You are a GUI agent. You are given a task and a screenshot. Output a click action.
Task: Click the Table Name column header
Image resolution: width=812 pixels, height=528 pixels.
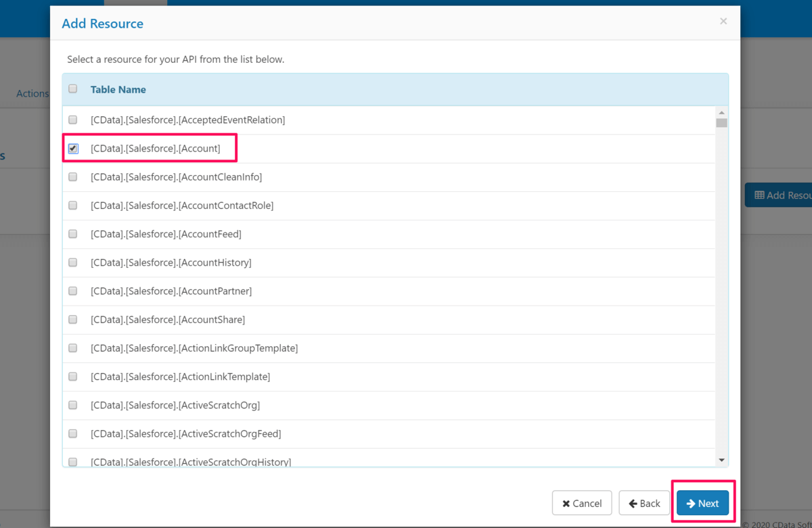(x=118, y=89)
